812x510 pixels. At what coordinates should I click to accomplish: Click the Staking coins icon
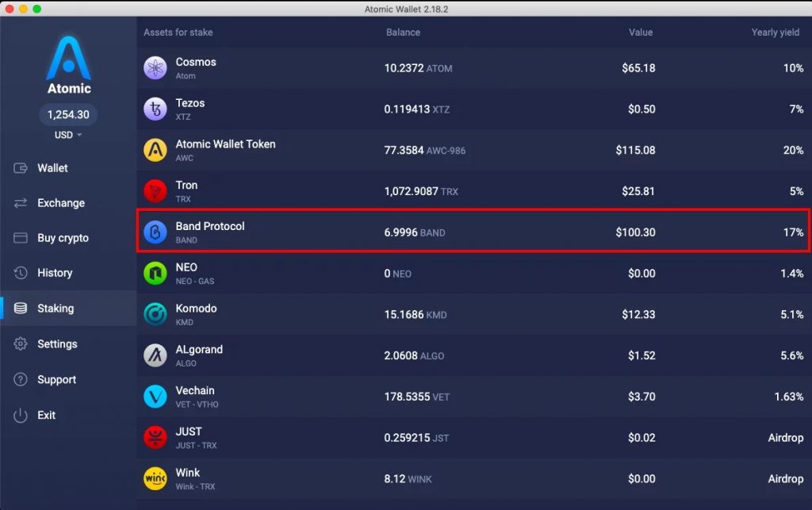click(20, 308)
